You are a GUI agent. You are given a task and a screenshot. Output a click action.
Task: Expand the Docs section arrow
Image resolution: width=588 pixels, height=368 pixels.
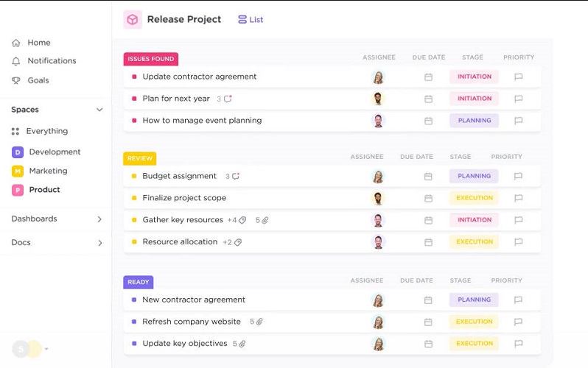pos(99,243)
